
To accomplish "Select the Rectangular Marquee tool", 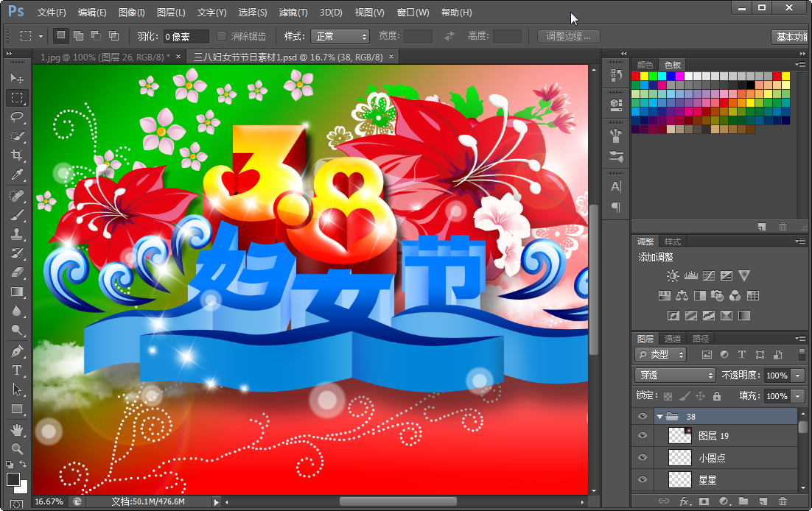I will click(x=17, y=98).
